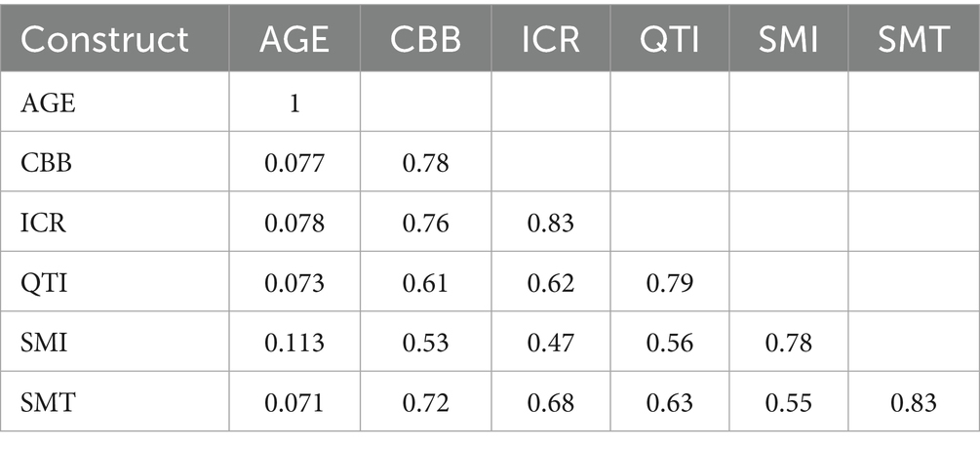Click the cell with value 0.071
Image resolution: width=980 pixels, height=449 pixels.
click(x=294, y=403)
